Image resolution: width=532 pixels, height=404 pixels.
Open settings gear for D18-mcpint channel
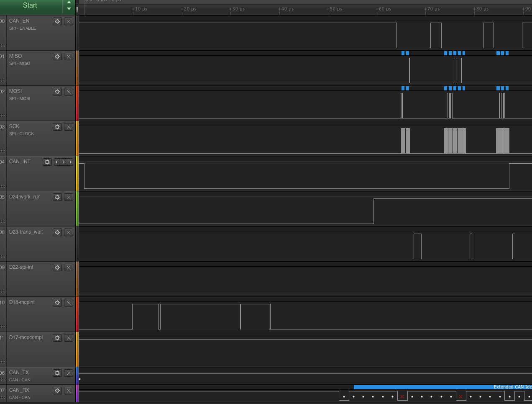(57, 303)
